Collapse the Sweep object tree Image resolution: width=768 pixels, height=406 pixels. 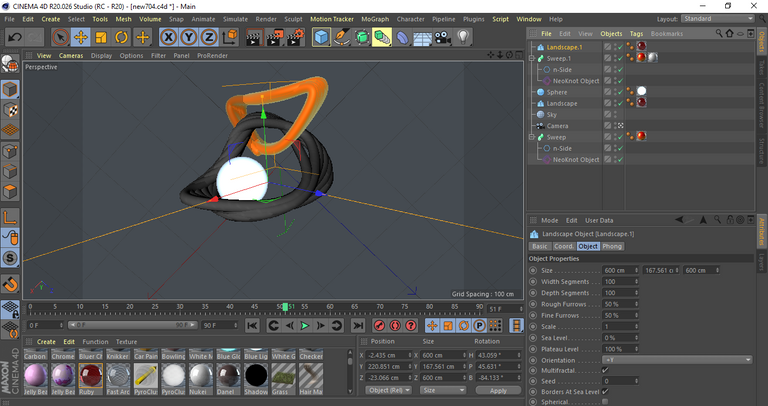point(531,137)
